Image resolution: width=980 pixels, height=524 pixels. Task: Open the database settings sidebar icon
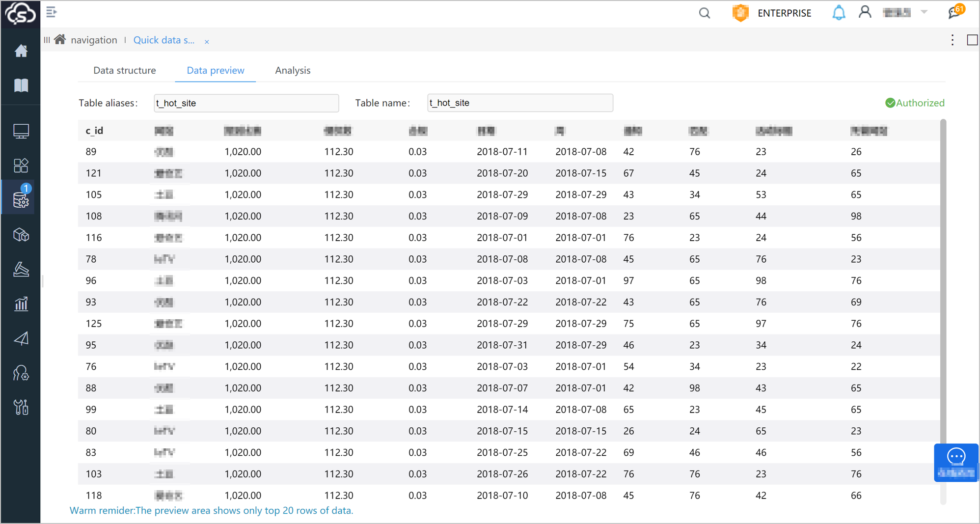pyautogui.click(x=21, y=199)
